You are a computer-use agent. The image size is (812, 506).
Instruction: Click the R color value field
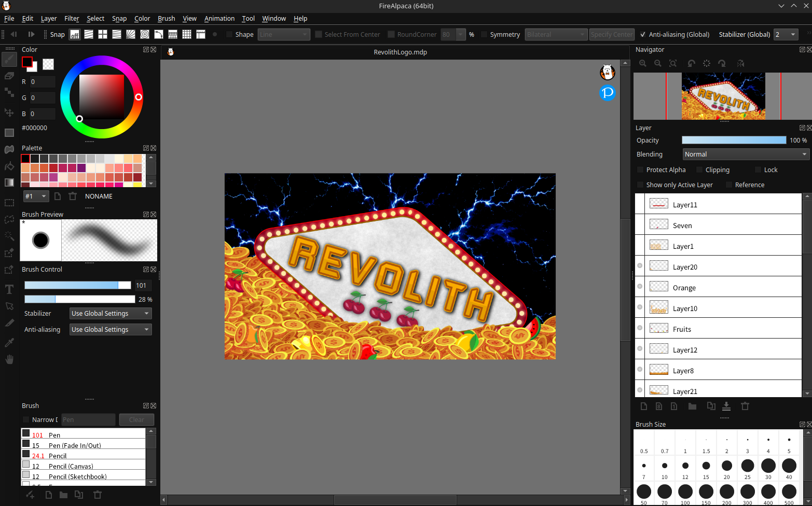coord(42,81)
